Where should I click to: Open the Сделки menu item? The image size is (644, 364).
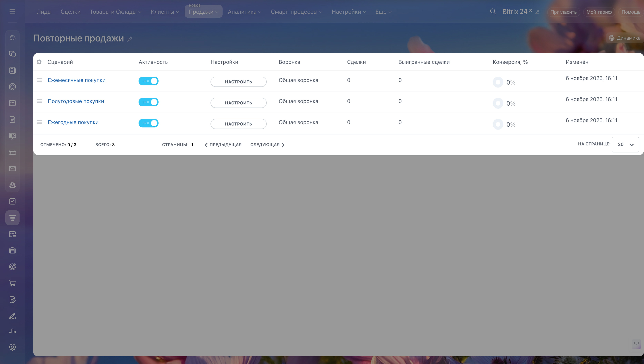[71, 12]
